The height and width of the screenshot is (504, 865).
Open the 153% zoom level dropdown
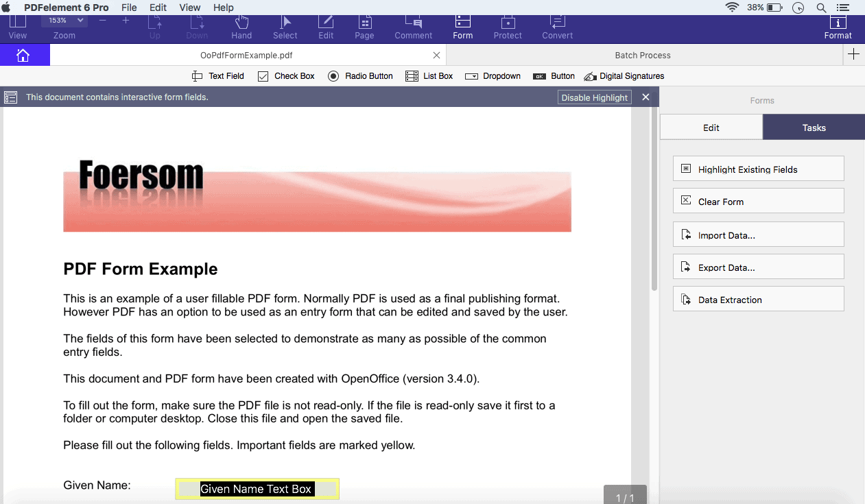pyautogui.click(x=63, y=21)
